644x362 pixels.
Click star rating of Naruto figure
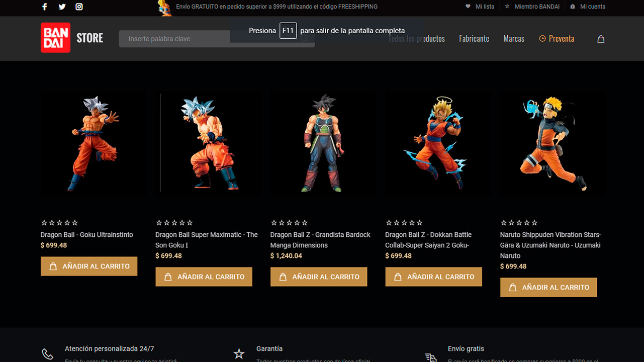tap(519, 223)
